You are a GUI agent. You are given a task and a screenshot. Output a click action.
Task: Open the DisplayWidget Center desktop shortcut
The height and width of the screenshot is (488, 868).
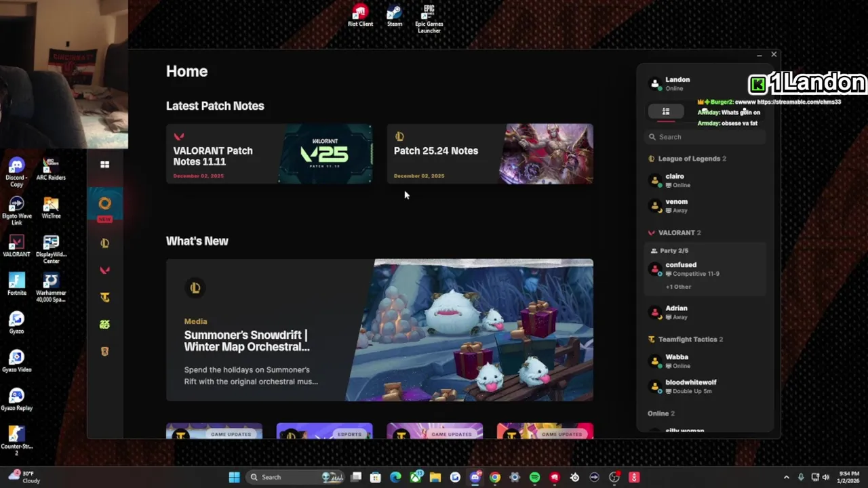(51, 249)
